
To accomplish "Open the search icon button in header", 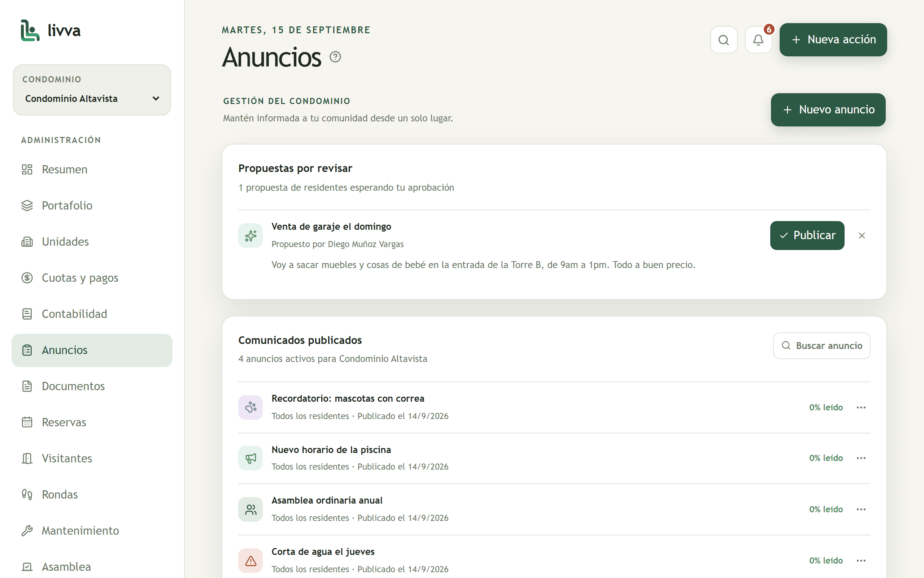I will 724,40.
